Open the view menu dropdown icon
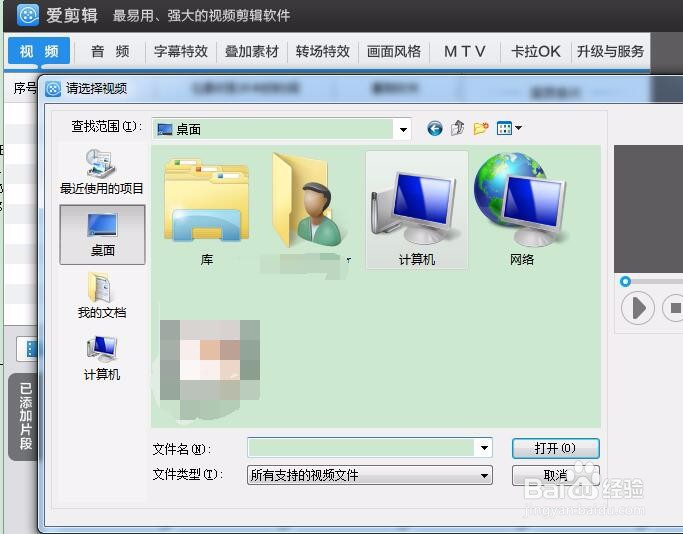 point(509,128)
